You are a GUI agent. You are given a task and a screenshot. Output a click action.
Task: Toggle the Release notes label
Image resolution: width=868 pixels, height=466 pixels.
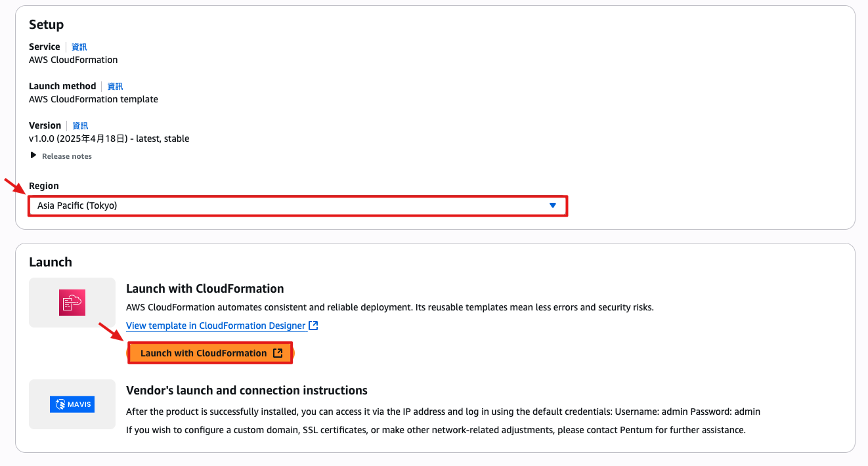66,156
